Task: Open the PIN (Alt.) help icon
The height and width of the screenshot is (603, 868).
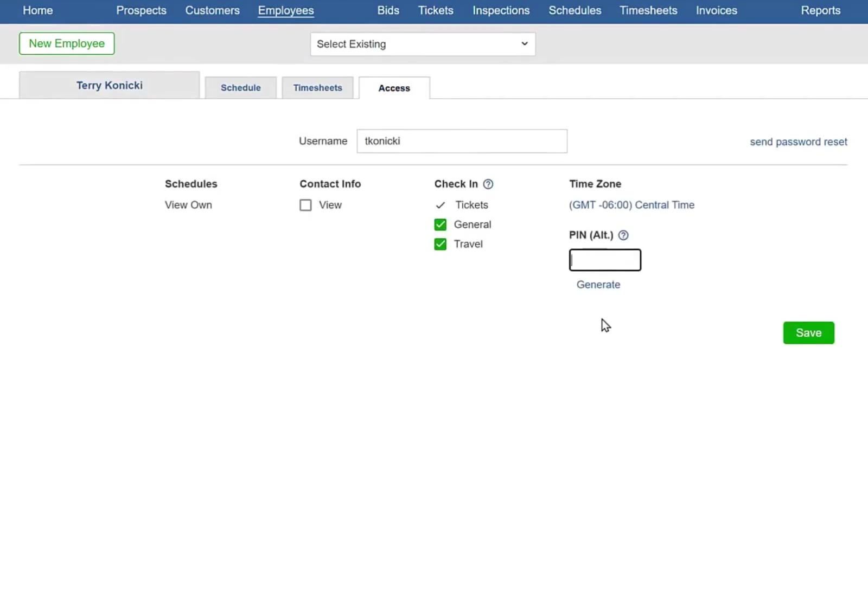Action: [x=623, y=235]
